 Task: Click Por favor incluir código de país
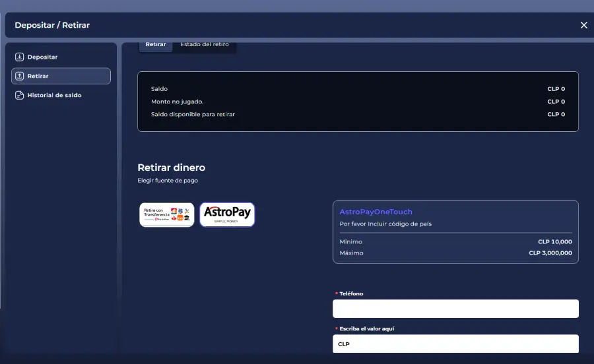click(385, 224)
